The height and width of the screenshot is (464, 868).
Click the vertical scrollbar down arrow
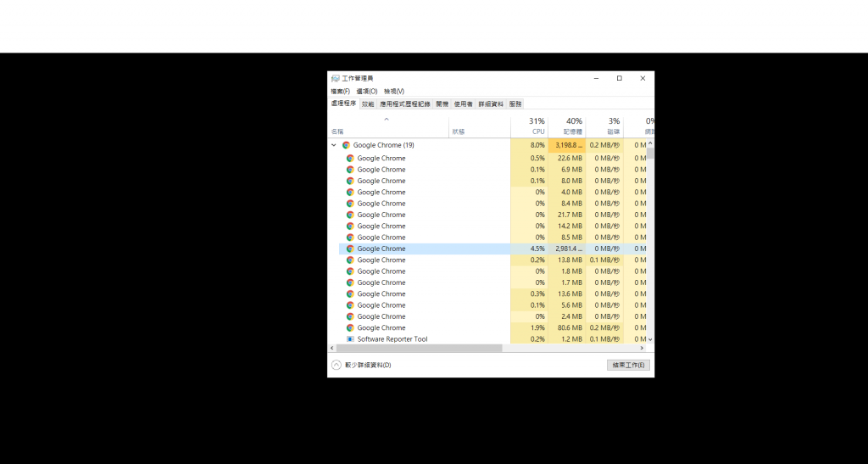(x=650, y=338)
